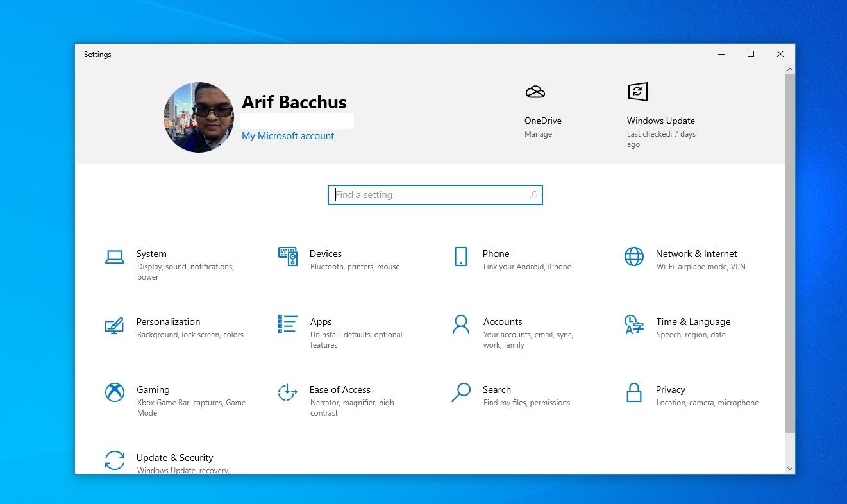Click 'Display, sound, notifications, power' description

point(185,272)
